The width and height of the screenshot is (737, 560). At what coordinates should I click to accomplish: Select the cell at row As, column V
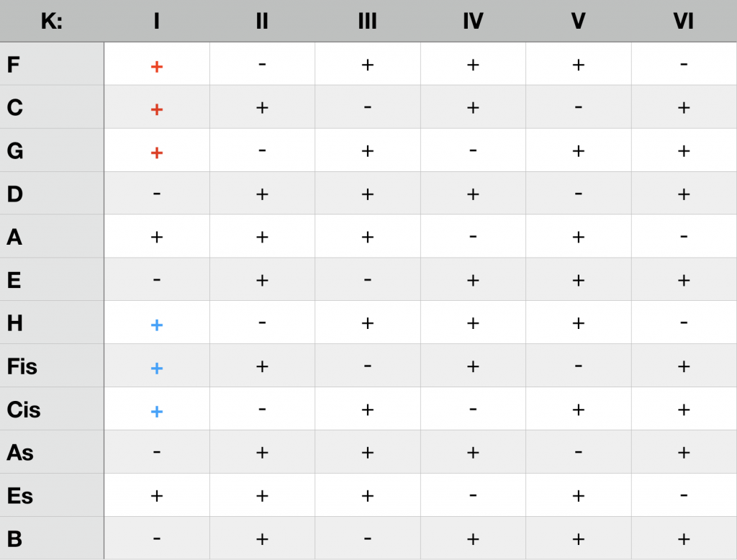click(x=578, y=453)
